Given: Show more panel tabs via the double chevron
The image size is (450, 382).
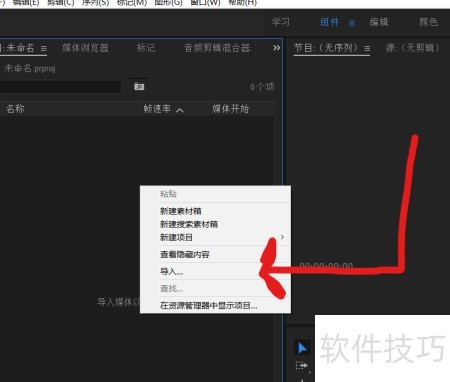Looking at the screenshot, I should pyautogui.click(x=276, y=48).
